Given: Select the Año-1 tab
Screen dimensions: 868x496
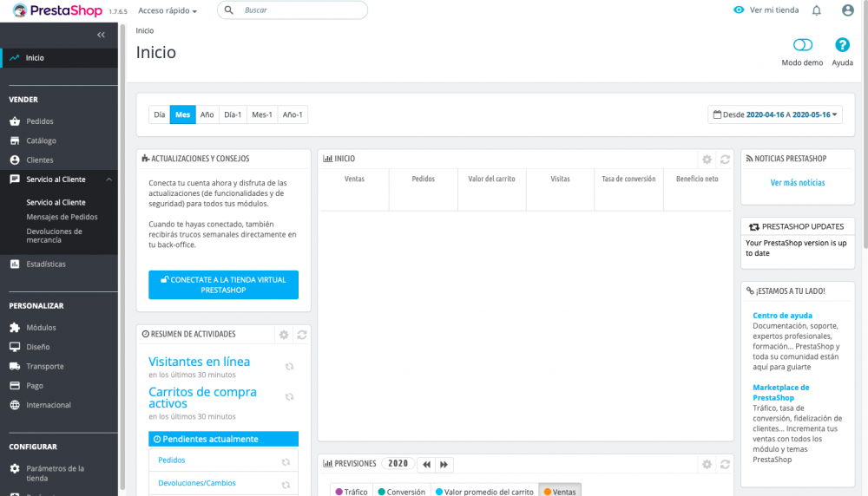Looking at the screenshot, I should coord(293,114).
